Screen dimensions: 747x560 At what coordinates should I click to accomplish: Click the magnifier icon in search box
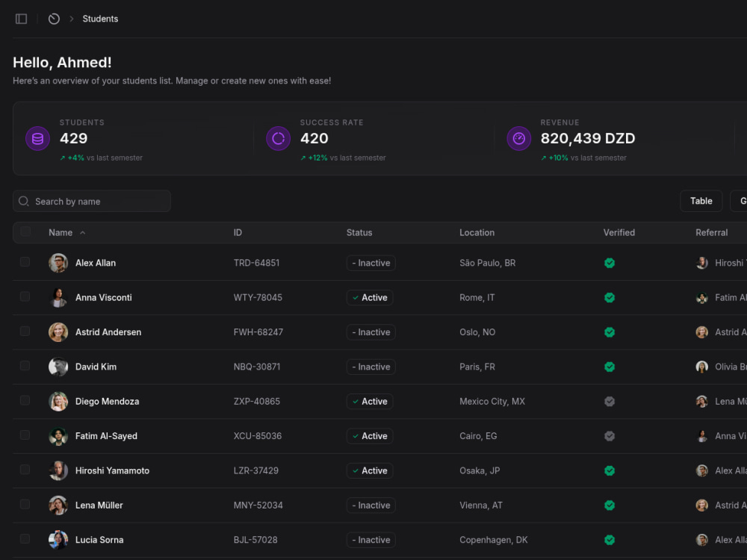[x=23, y=201]
